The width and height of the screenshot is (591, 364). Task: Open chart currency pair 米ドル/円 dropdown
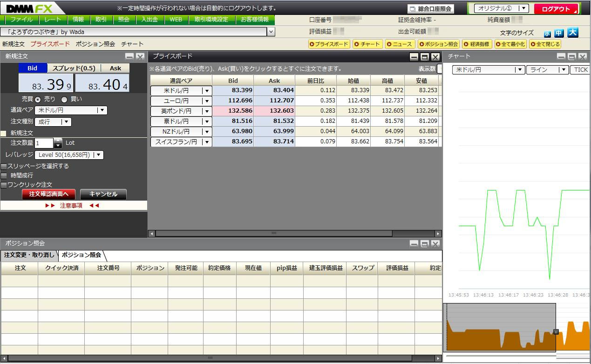(488, 69)
